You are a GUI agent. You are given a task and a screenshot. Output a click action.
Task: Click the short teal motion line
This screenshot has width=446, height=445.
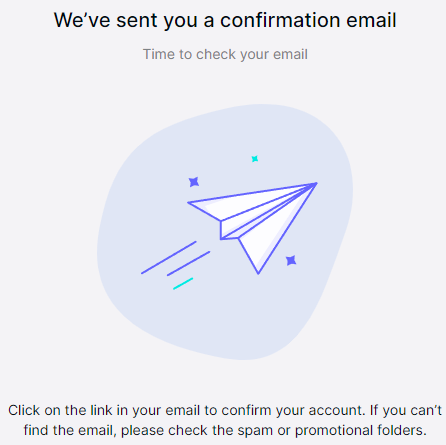point(183,284)
